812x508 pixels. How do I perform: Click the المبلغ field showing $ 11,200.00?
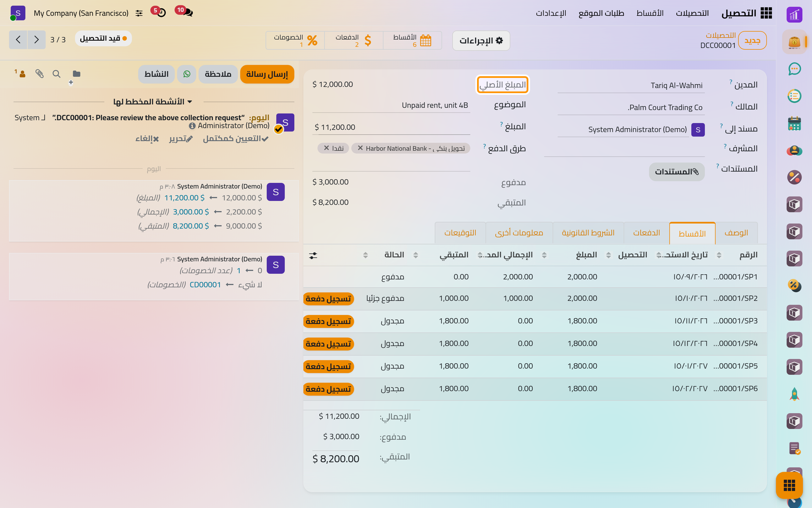pos(391,127)
